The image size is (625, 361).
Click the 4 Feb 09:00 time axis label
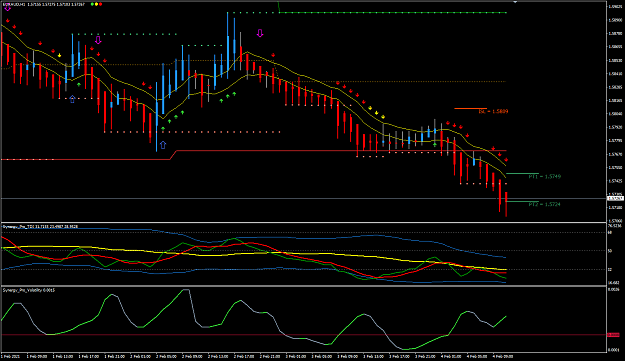503,356
